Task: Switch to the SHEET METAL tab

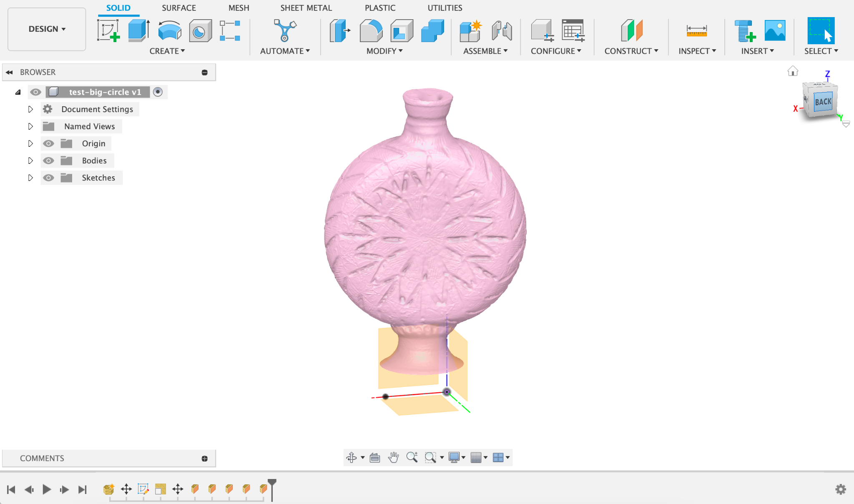Action: coord(306,8)
